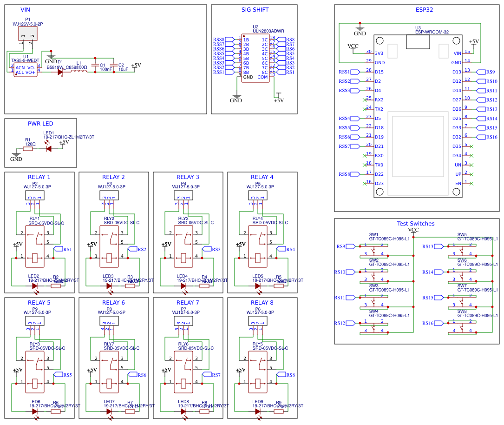This screenshot has width=504, height=425.
Task: Click the "Test Switches" block title
Action: [416, 223]
